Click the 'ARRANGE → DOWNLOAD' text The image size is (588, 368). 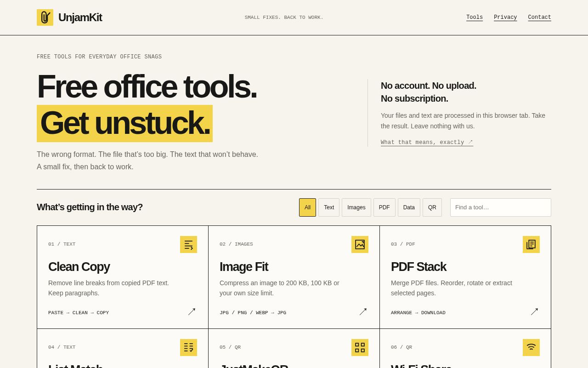pos(418,313)
